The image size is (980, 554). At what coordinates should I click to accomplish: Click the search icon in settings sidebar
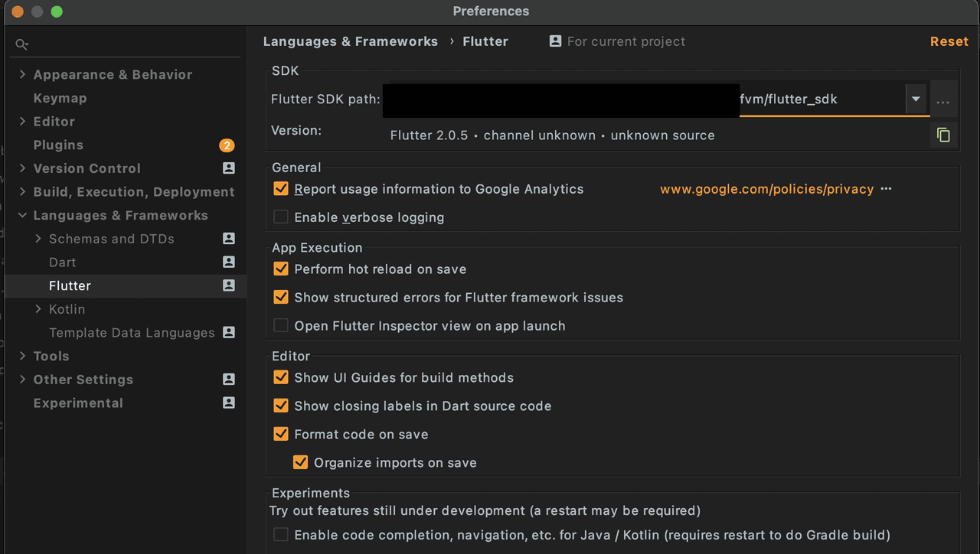tap(22, 45)
